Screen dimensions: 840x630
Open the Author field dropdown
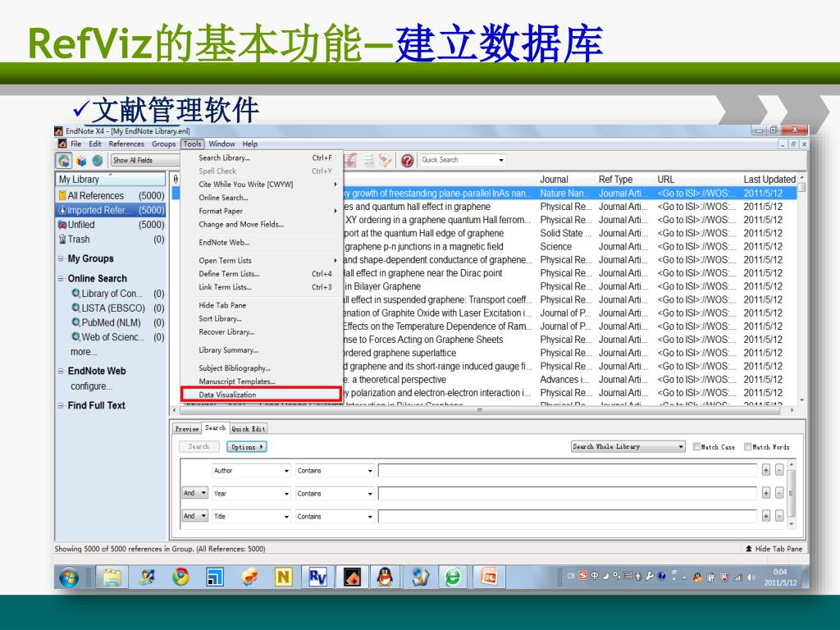pyautogui.click(x=251, y=470)
